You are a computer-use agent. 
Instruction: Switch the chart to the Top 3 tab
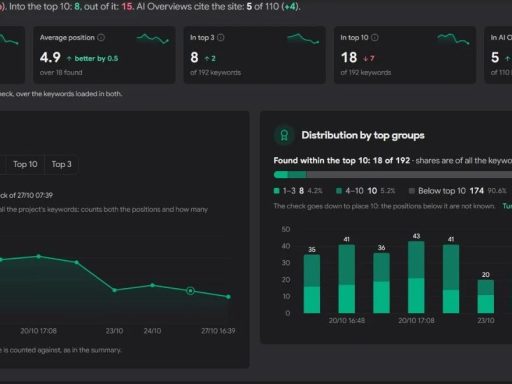(61, 164)
